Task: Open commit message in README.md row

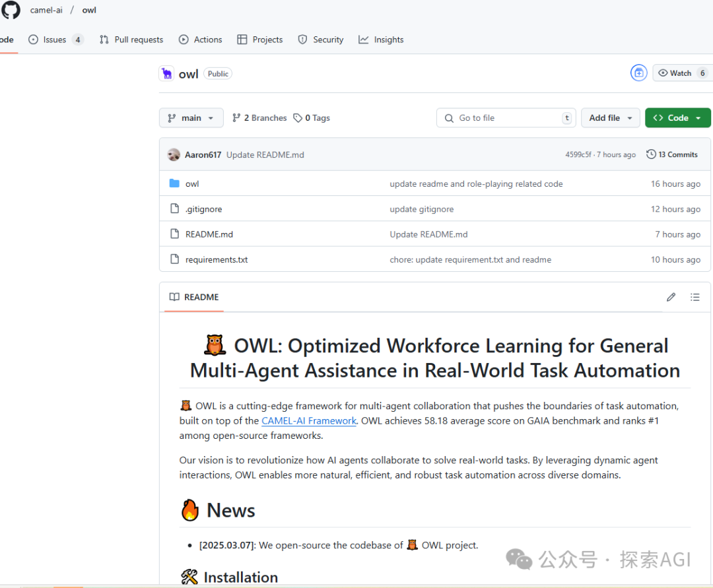Action: [428, 234]
